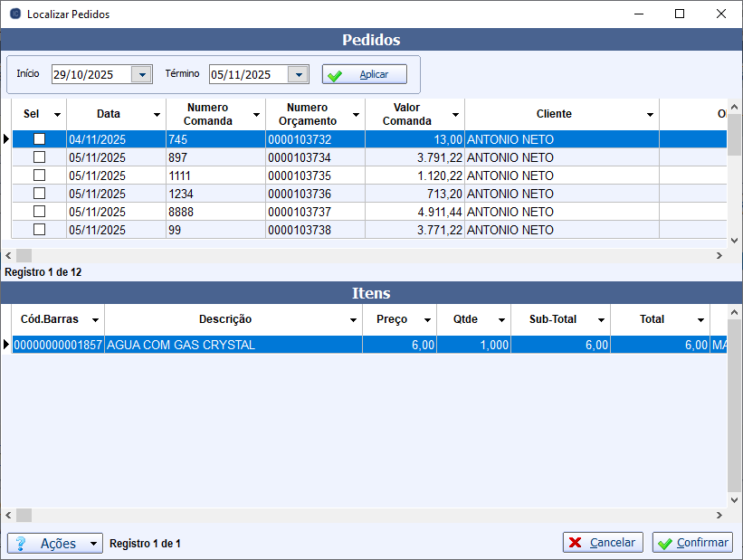
Task: Open the Cliente column filter arrow
Action: click(650, 115)
